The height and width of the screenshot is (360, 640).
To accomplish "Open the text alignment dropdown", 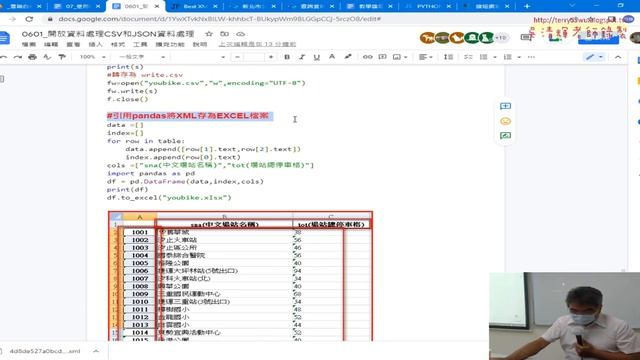I will click(x=425, y=57).
